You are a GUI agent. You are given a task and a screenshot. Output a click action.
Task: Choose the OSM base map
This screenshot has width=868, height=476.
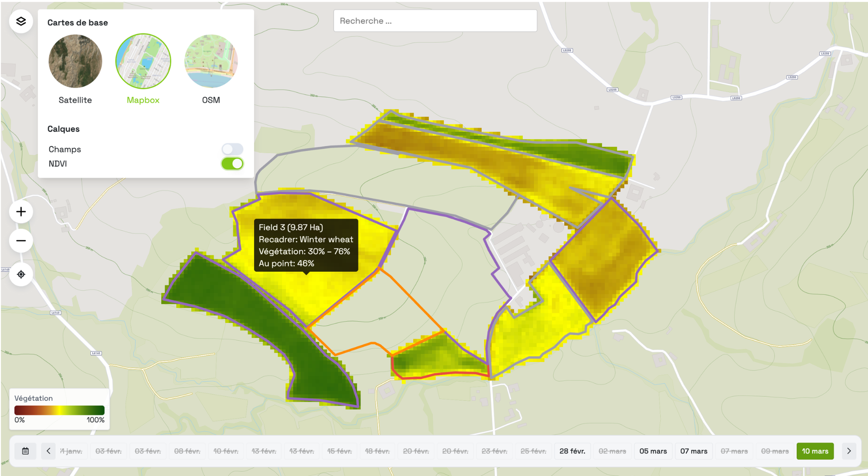point(211,61)
